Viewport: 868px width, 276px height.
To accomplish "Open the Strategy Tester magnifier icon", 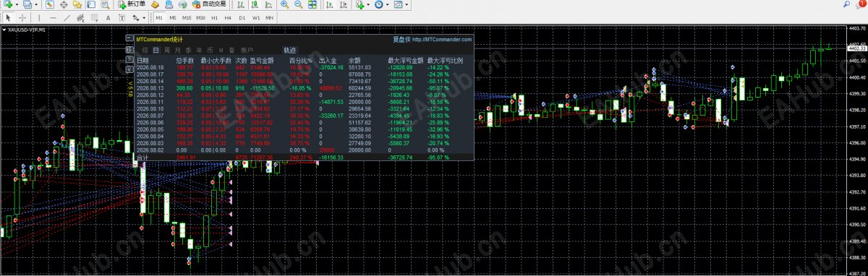I will (105, 5).
